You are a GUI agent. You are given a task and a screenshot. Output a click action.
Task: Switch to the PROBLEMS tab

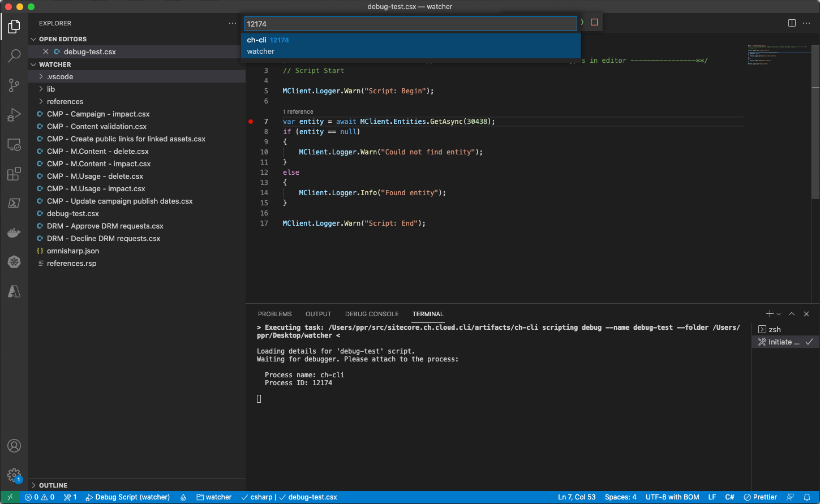click(274, 314)
